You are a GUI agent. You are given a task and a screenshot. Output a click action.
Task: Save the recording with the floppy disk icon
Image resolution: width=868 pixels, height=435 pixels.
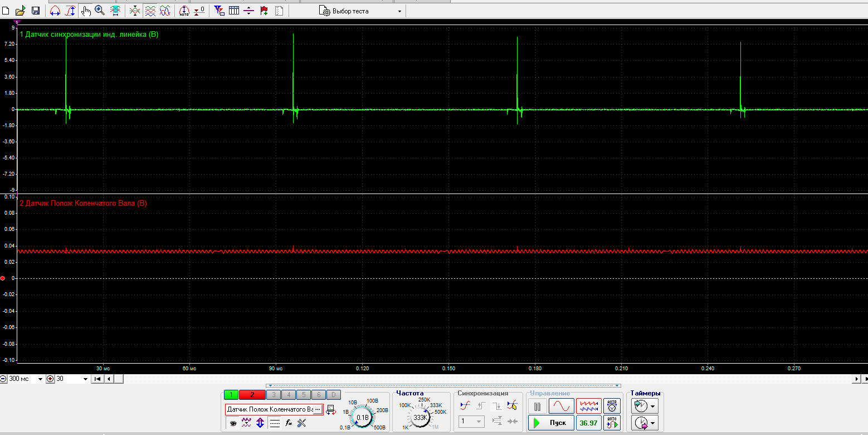click(x=36, y=11)
